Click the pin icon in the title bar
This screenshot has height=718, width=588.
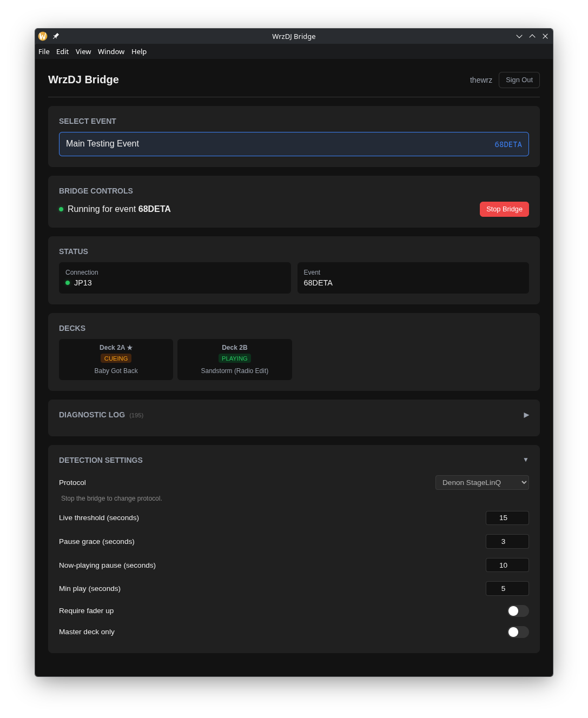[56, 36]
